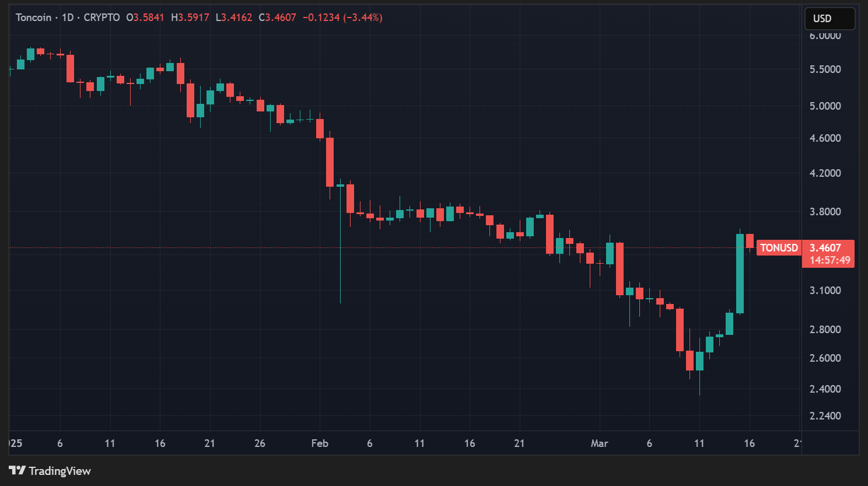Select the tallest green candle near March 16
The width and height of the screenshot is (868, 486).
740,274
